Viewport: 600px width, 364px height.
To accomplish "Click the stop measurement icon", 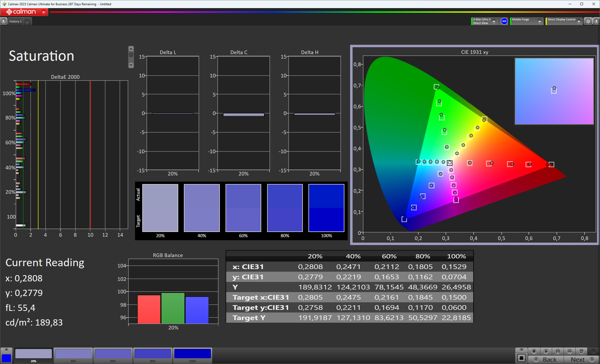I will click(534, 351).
